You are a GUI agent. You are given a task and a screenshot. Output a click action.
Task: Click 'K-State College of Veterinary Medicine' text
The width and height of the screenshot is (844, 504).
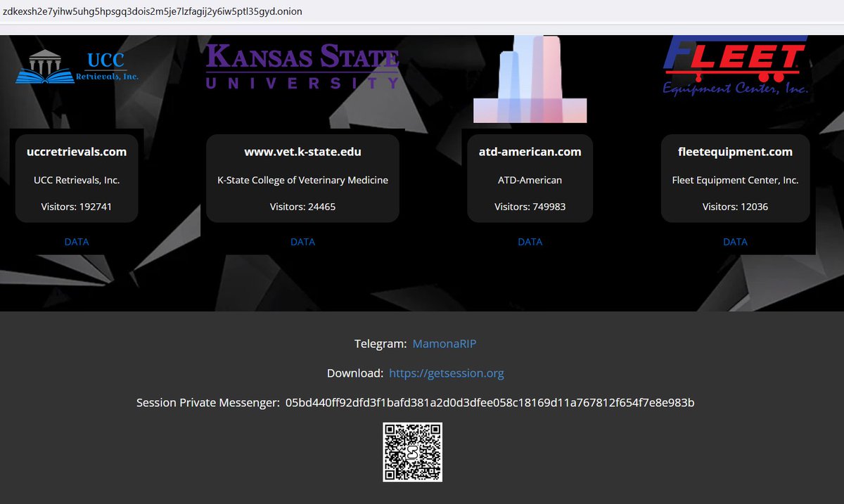302,180
